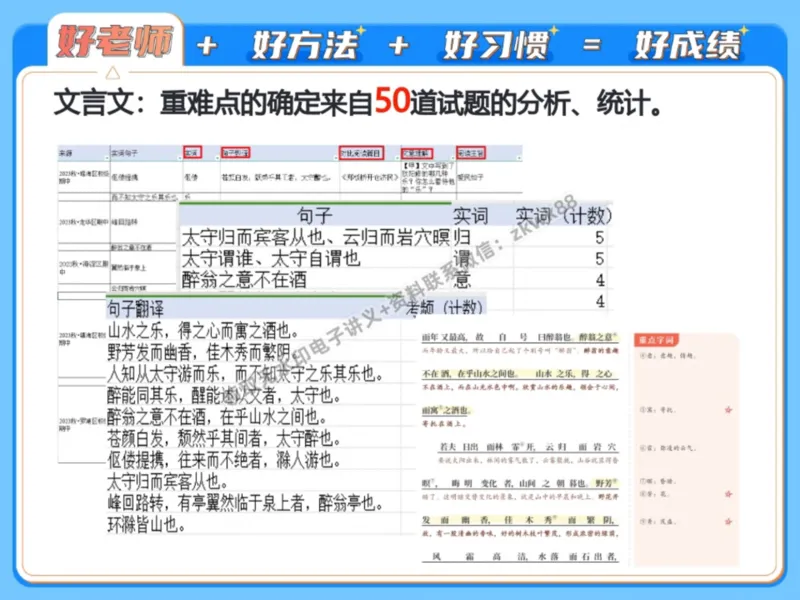Viewport: 800px width, 600px height.
Task: Click the 考频（计数） header
Action: click(x=443, y=308)
